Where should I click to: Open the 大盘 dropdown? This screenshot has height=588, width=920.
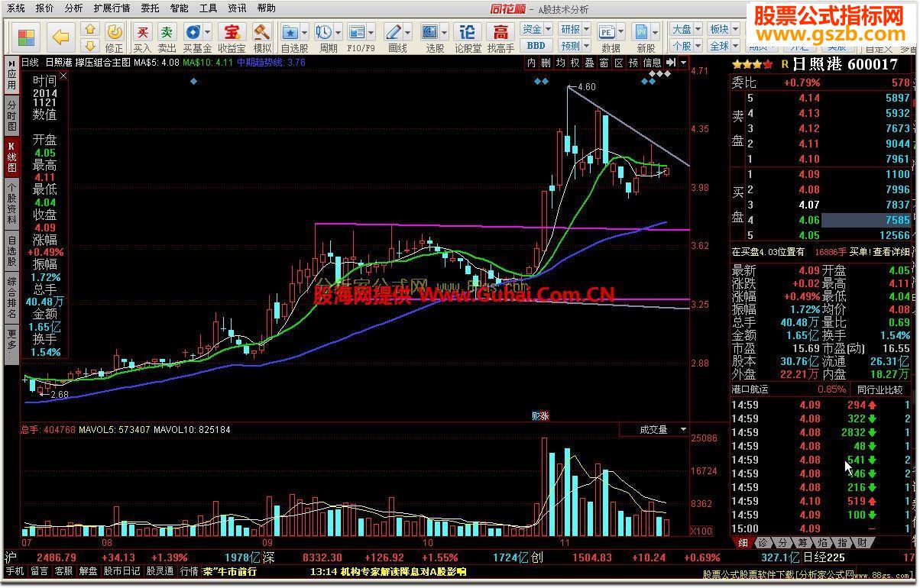coord(685,29)
